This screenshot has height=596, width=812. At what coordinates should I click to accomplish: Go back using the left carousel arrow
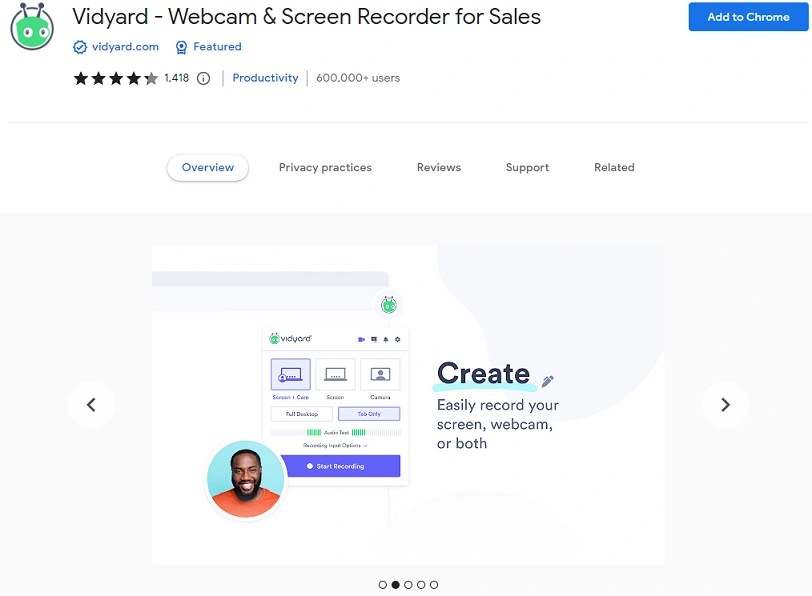pos(91,404)
